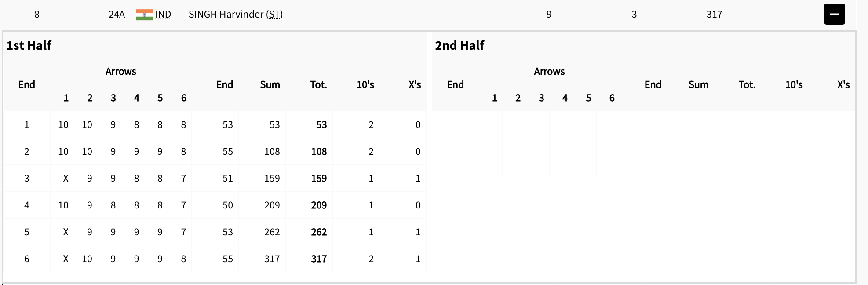
Task: Click final total 317 in end 6 row
Action: pos(319,259)
